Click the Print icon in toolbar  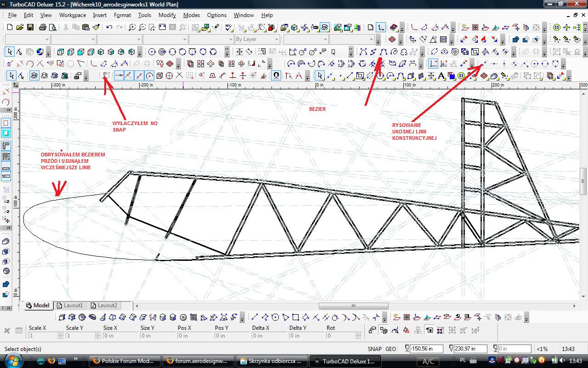pyautogui.click(x=42, y=28)
